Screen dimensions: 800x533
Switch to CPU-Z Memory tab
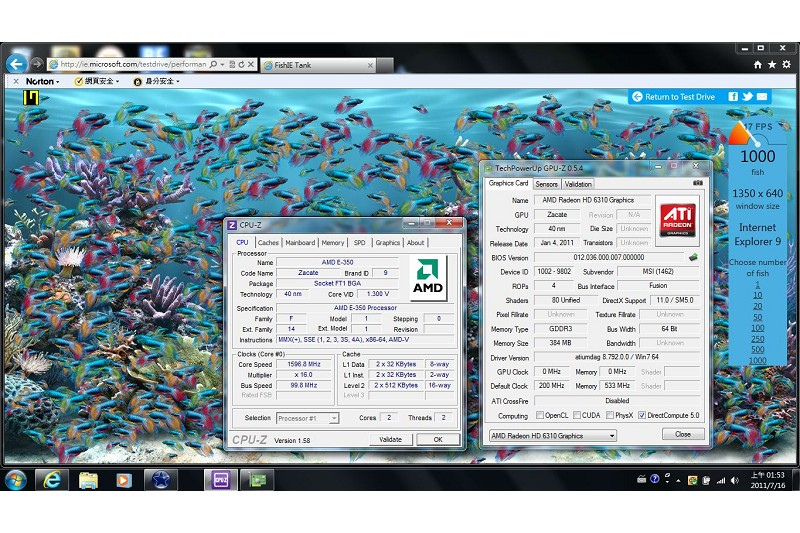pos(333,243)
